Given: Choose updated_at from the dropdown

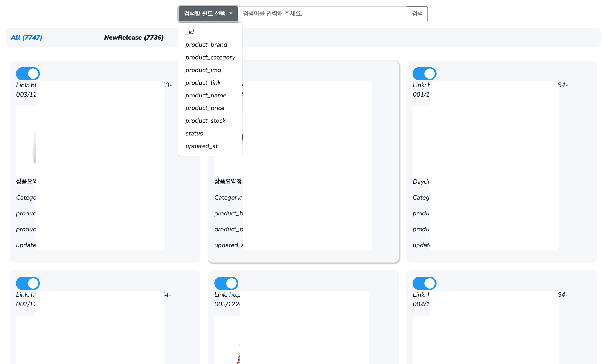Looking at the screenshot, I should (x=201, y=146).
